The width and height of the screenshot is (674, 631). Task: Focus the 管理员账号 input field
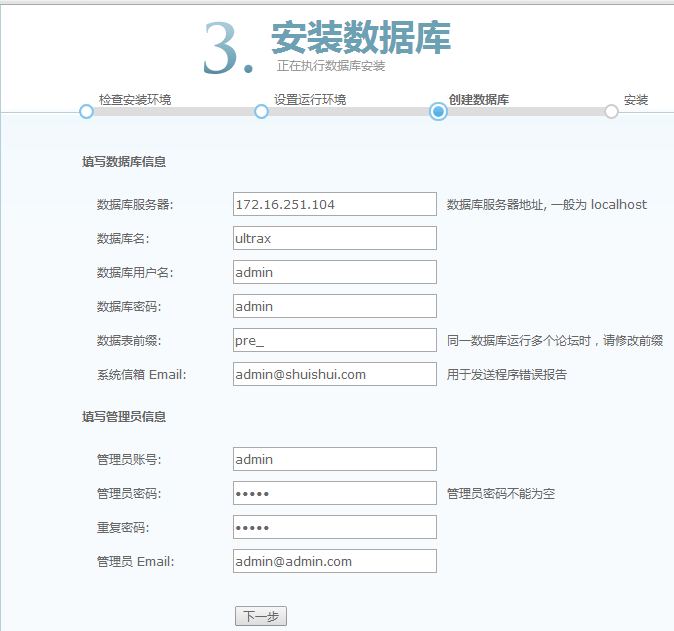tap(335, 459)
